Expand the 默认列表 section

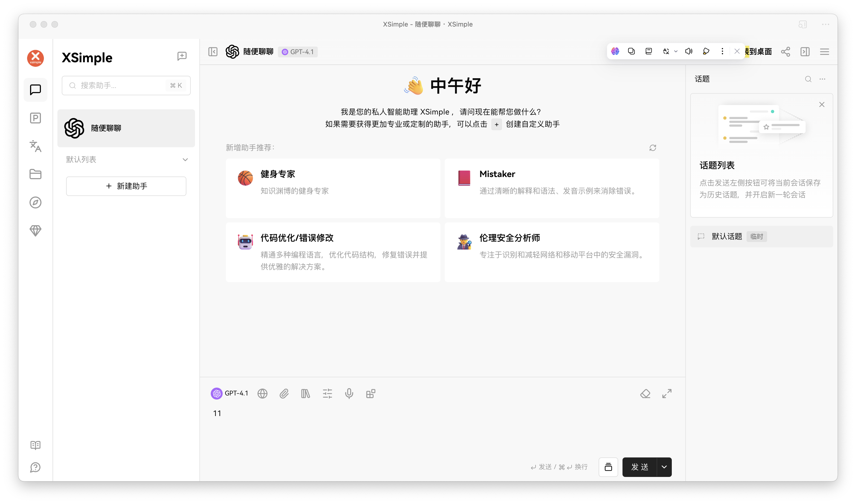point(185,159)
